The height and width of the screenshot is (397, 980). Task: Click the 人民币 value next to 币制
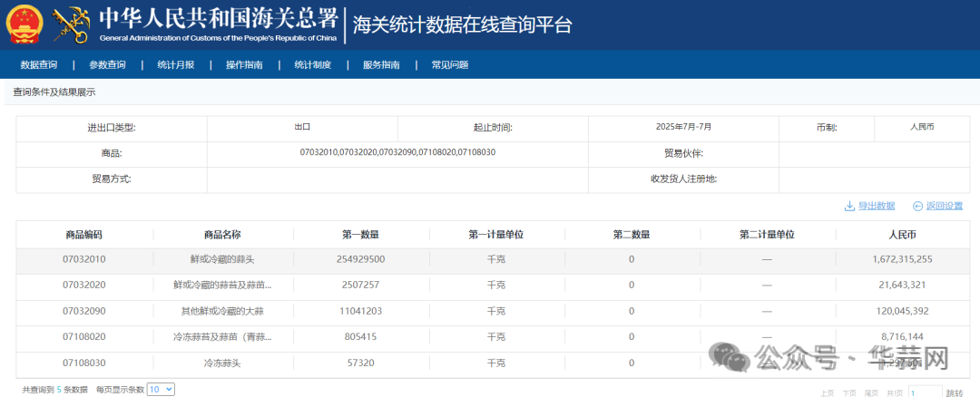click(923, 127)
